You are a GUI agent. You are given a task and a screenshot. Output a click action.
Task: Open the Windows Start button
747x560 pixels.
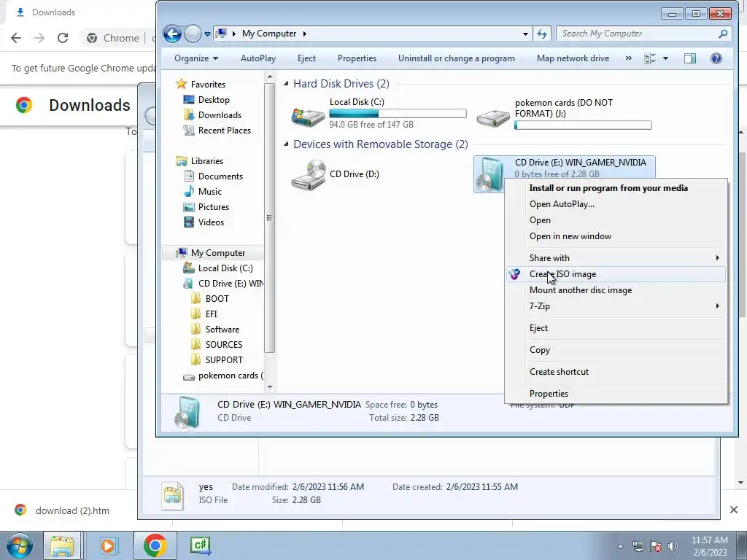pyautogui.click(x=19, y=545)
